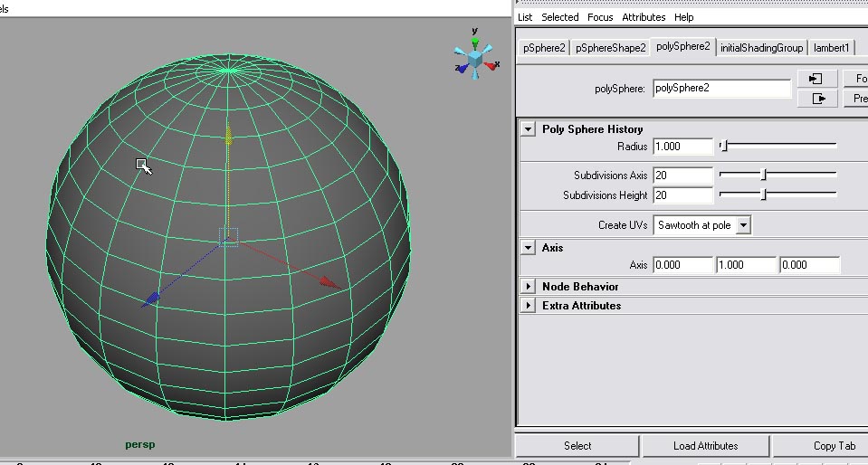Click the Radius value field

683,147
